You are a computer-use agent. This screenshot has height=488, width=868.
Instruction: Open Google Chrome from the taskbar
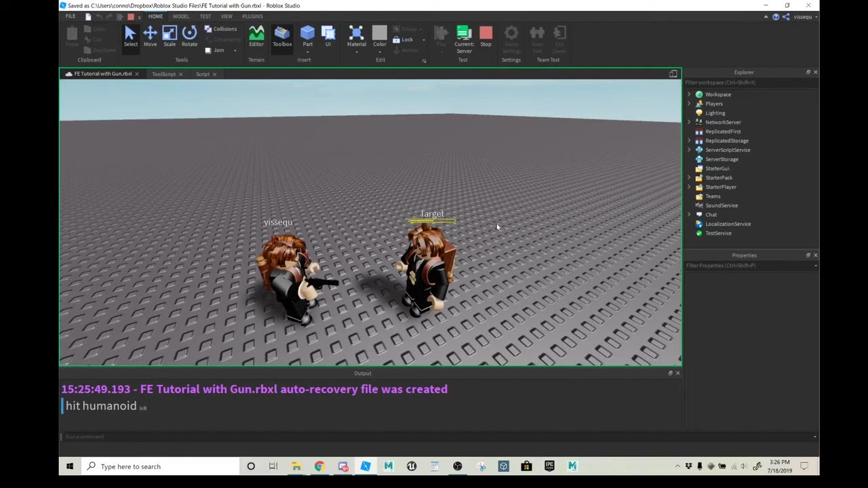click(319, 466)
